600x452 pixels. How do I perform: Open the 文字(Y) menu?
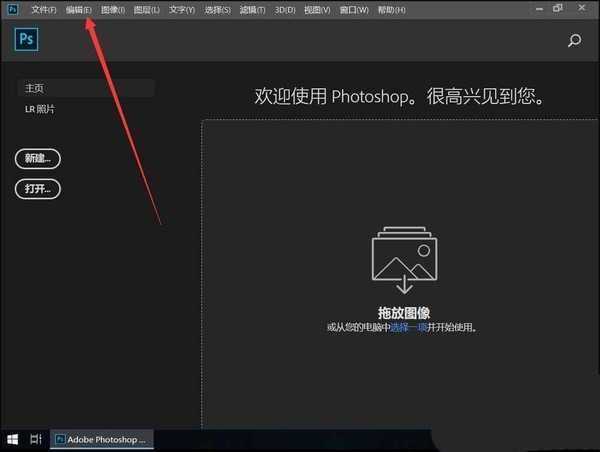click(182, 10)
